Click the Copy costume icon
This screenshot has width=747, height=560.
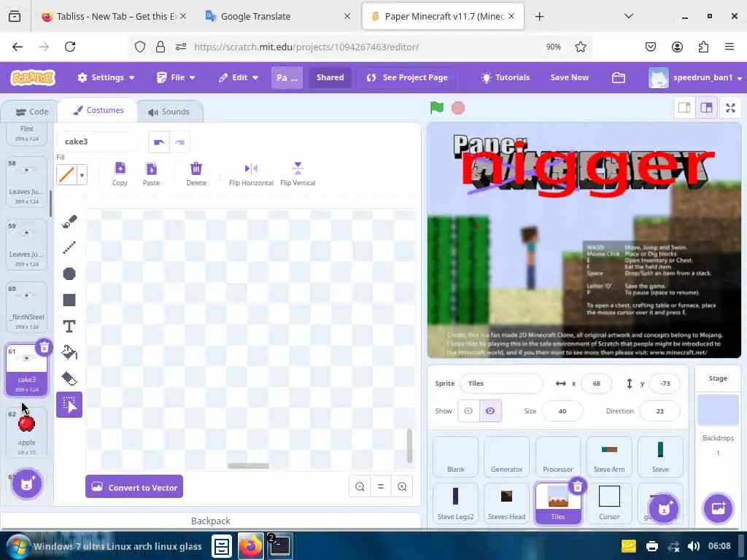pyautogui.click(x=120, y=174)
